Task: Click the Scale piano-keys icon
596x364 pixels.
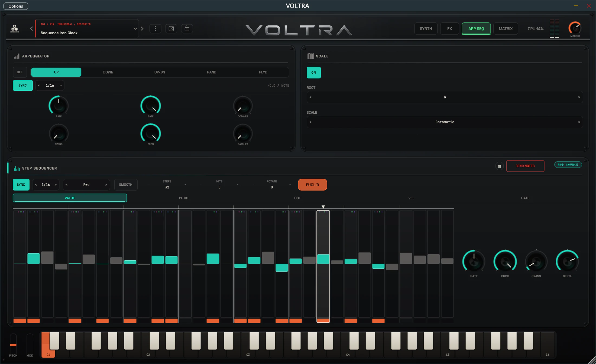Action: click(x=310, y=56)
